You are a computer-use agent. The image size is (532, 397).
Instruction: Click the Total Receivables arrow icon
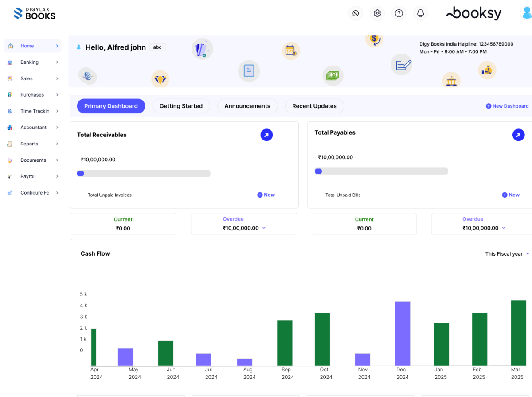266,135
